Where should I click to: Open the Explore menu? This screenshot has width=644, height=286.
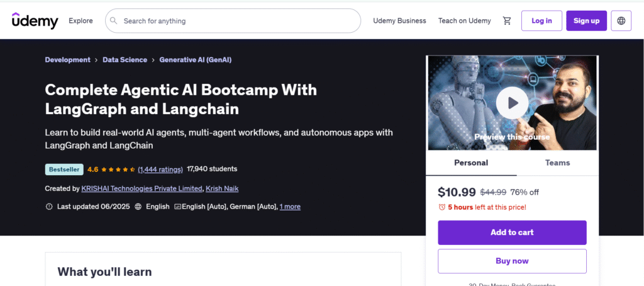tap(80, 21)
